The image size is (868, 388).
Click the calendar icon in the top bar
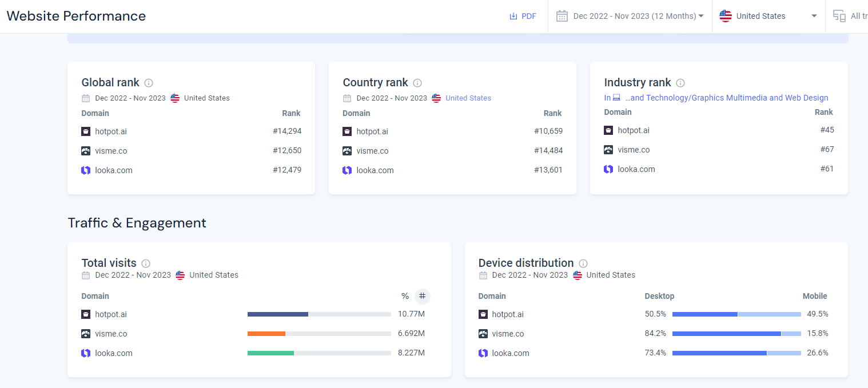(x=562, y=15)
